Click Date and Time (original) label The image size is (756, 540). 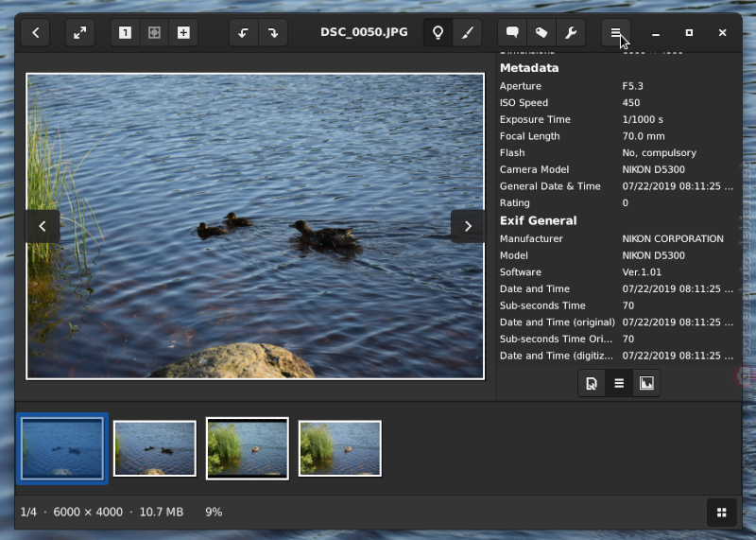coord(558,322)
